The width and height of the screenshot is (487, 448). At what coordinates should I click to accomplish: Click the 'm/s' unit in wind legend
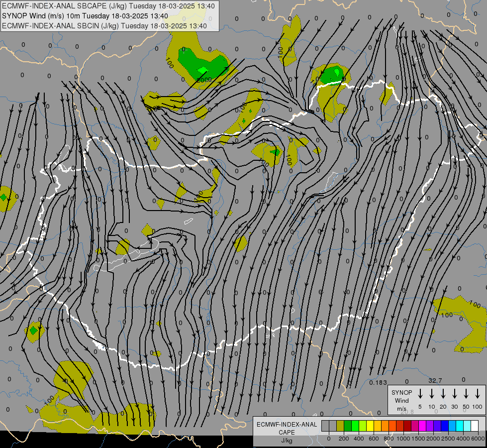(401, 409)
